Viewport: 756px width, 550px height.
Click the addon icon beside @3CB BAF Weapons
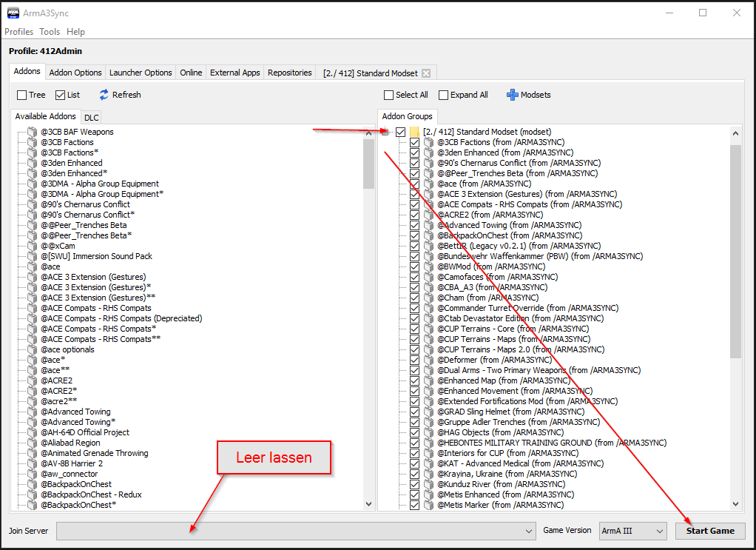tap(32, 132)
